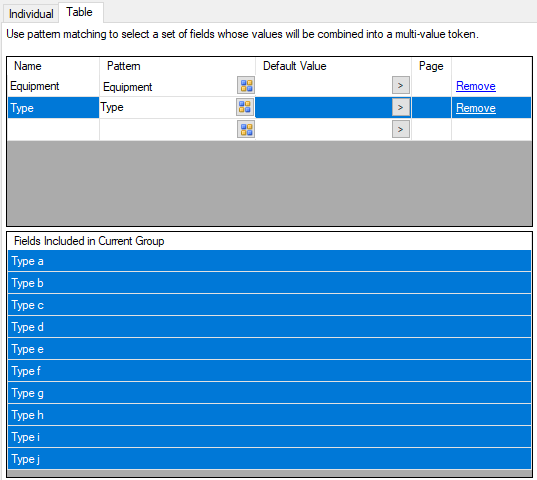Select the Equipment name cell
537x480 pixels.
53,86
